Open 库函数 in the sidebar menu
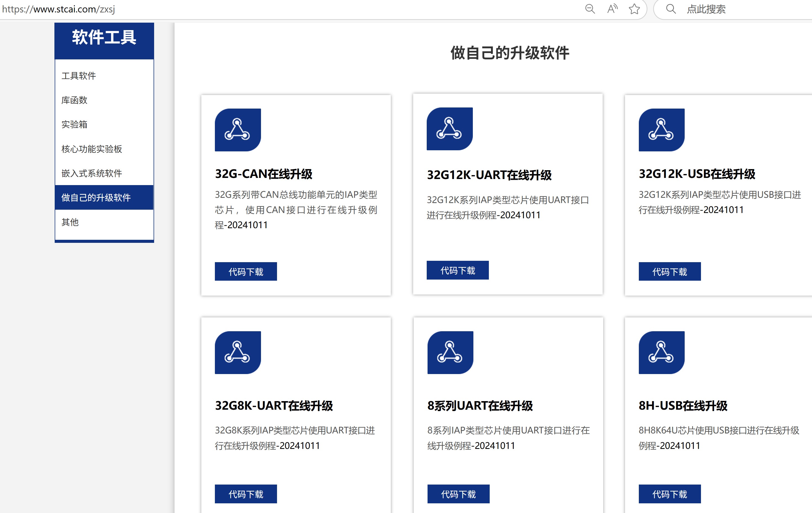The width and height of the screenshot is (812, 513). 104,100
